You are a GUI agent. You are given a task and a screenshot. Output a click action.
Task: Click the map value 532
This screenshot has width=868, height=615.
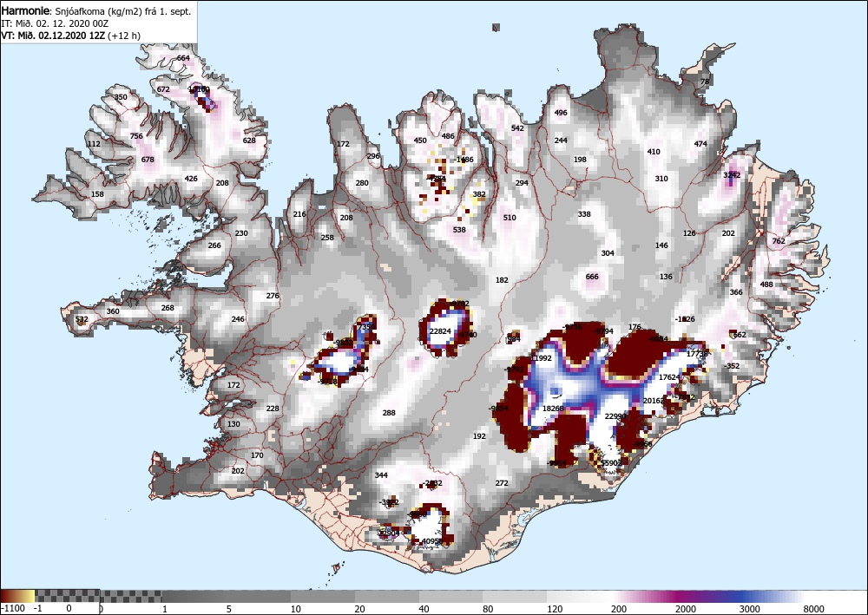(82, 319)
